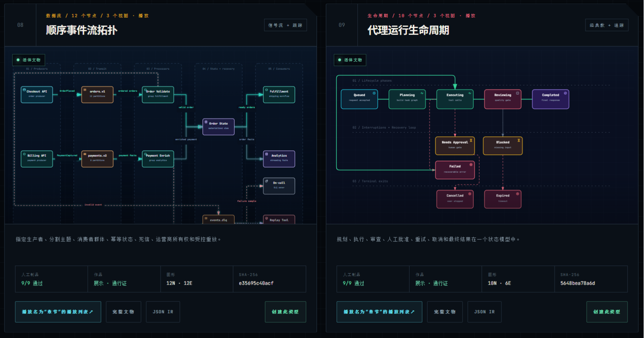This screenshot has width=644, height=338.
Task: Click the '03 / Terminal exits' section label
Action: click(370, 181)
